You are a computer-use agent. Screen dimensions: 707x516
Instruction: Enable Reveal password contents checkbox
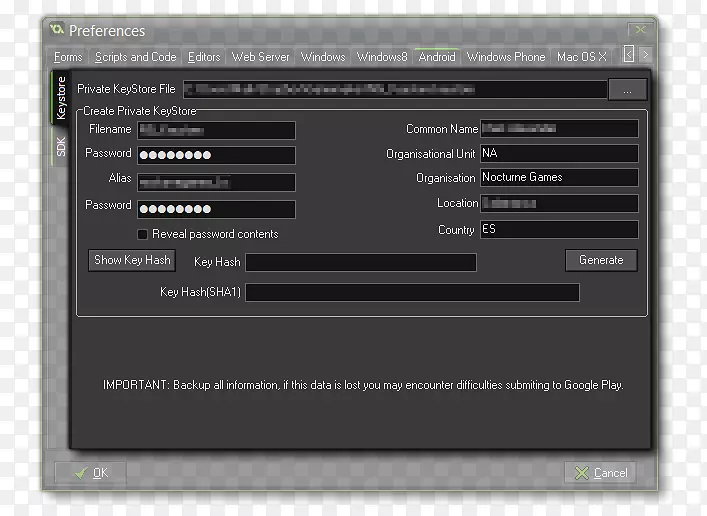point(143,234)
